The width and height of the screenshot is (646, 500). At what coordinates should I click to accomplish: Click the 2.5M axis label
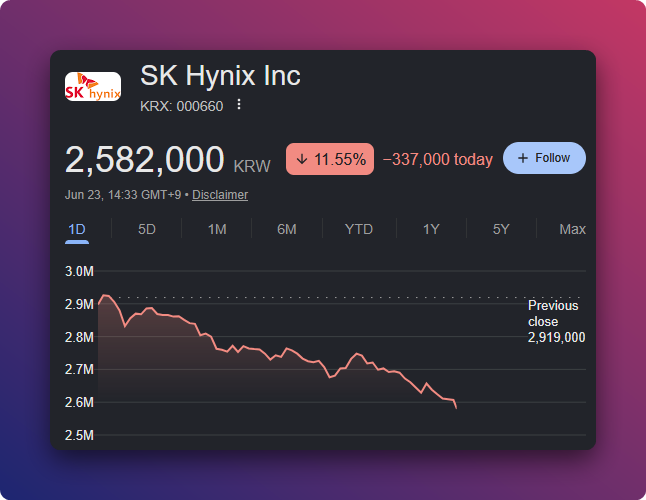(80, 435)
